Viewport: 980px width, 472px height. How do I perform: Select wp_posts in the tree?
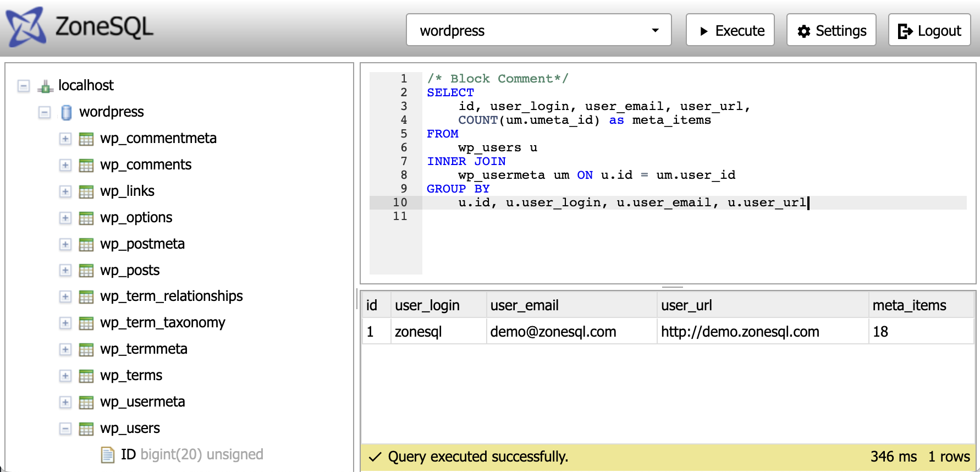[x=130, y=270]
